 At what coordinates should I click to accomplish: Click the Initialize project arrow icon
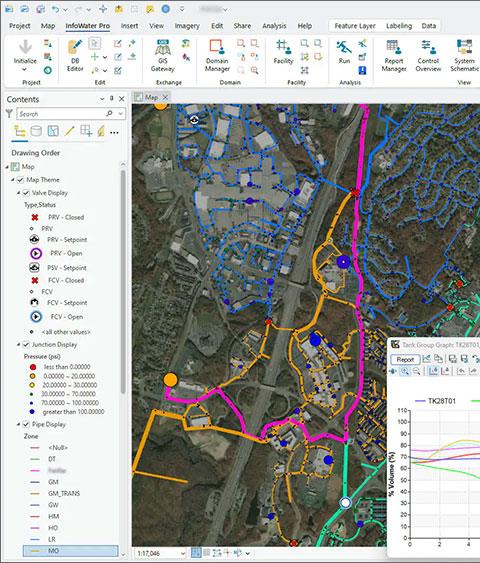click(25, 47)
